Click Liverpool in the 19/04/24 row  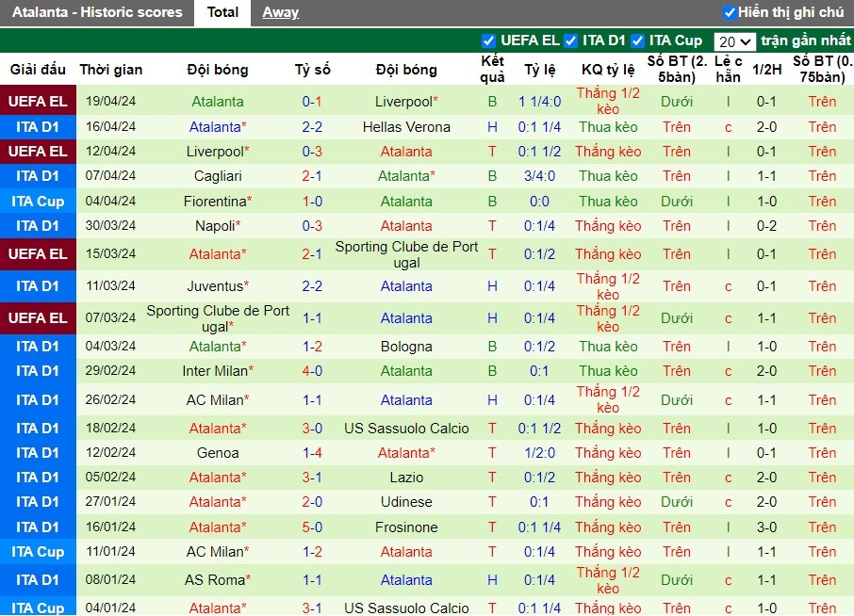(406, 102)
